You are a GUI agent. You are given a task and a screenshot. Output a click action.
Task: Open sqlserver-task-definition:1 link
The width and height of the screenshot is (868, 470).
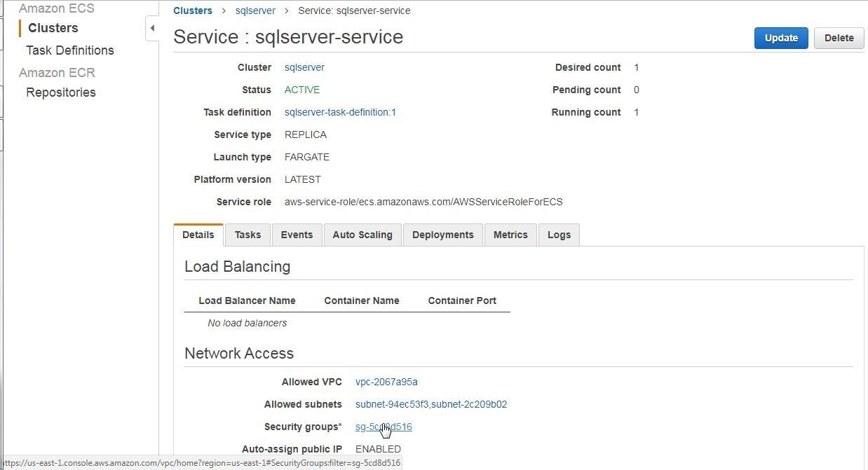(x=340, y=112)
